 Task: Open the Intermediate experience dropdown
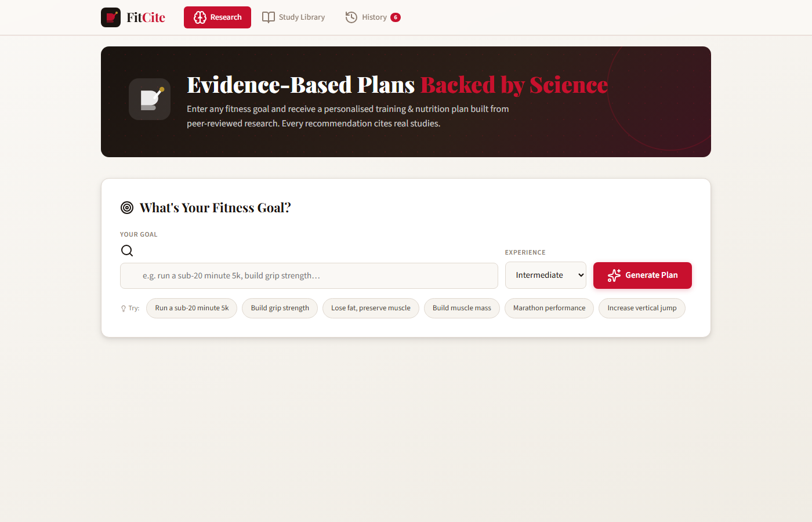pos(546,275)
